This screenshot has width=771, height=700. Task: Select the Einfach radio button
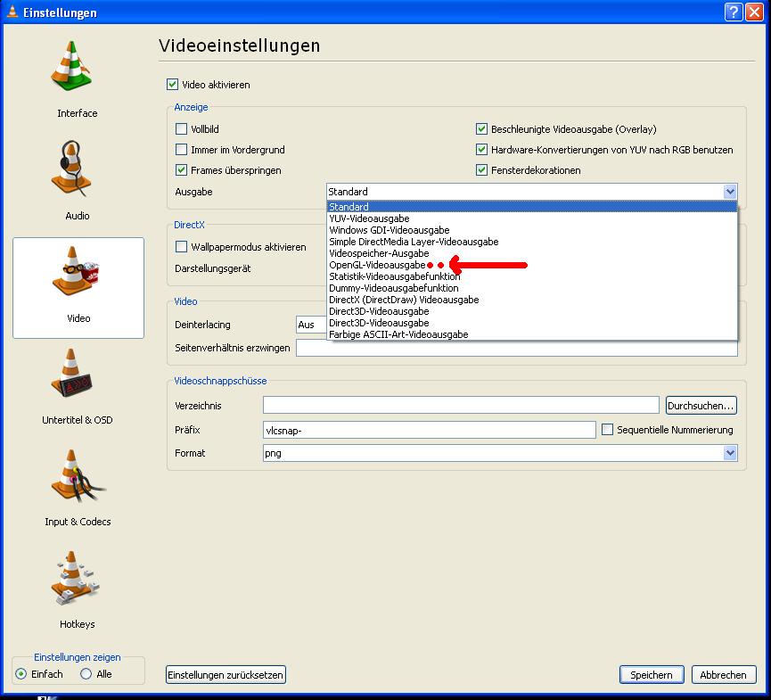pyautogui.click(x=21, y=674)
